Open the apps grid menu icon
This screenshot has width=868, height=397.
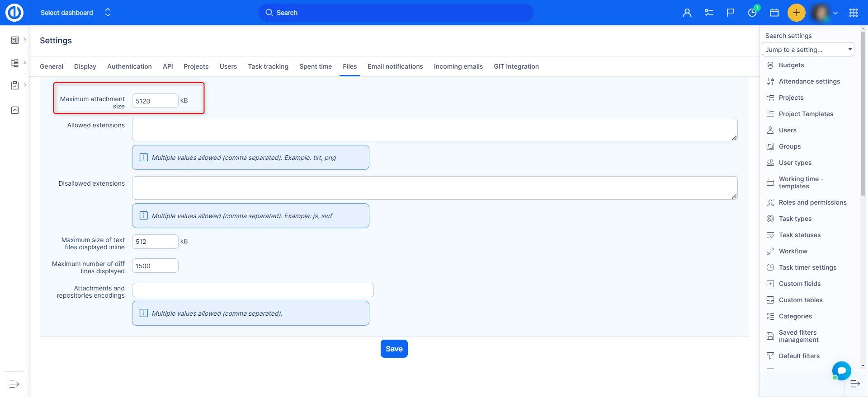tap(853, 13)
